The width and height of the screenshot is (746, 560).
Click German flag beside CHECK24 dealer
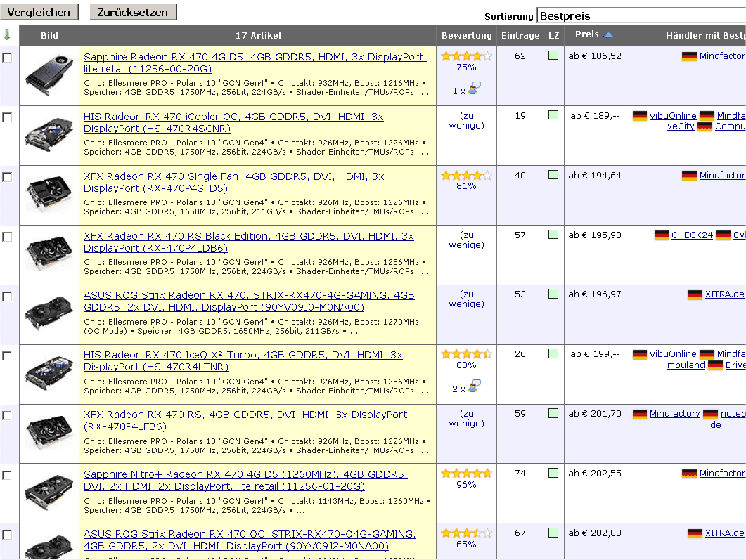pyautogui.click(x=662, y=235)
